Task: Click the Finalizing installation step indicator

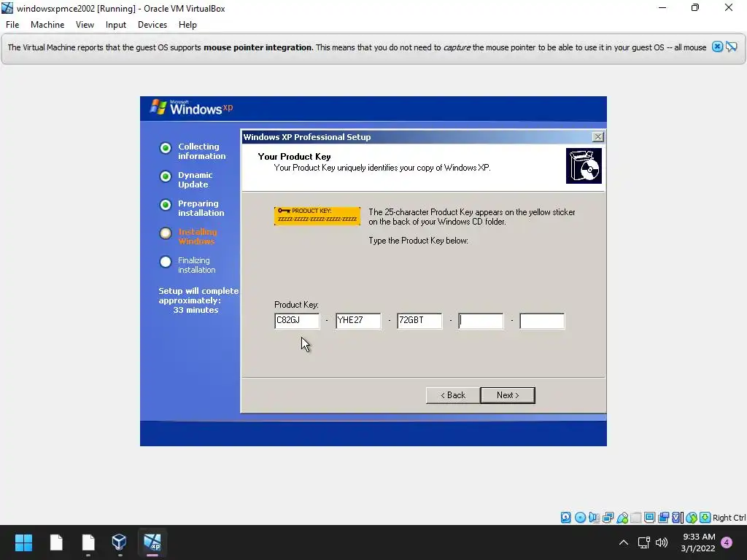Action: (x=166, y=262)
